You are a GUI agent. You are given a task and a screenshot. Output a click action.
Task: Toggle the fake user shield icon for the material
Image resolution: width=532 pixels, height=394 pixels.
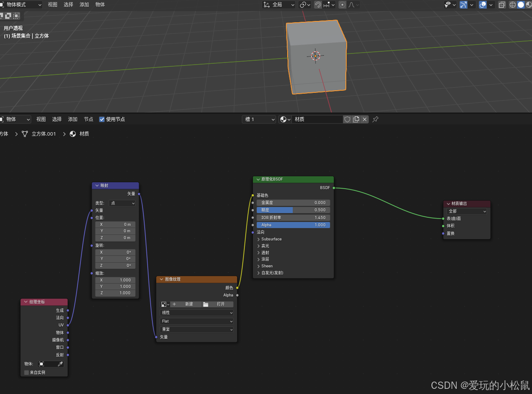click(x=347, y=119)
